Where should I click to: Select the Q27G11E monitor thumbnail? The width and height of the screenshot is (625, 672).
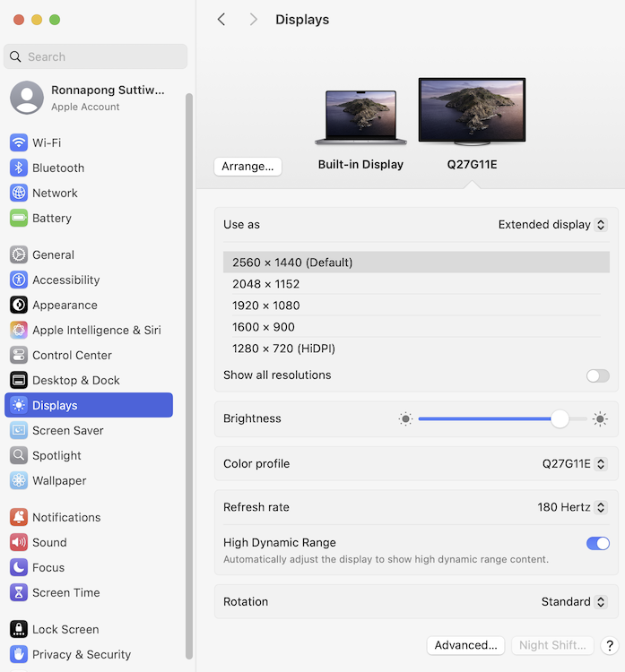pyautogui.click(x=472, y=111)
